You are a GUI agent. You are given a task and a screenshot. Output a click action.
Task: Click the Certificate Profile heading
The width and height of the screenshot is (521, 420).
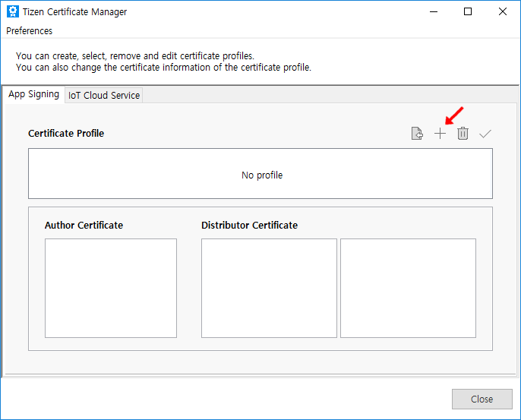pyautogui.click(x=66, y=134)
